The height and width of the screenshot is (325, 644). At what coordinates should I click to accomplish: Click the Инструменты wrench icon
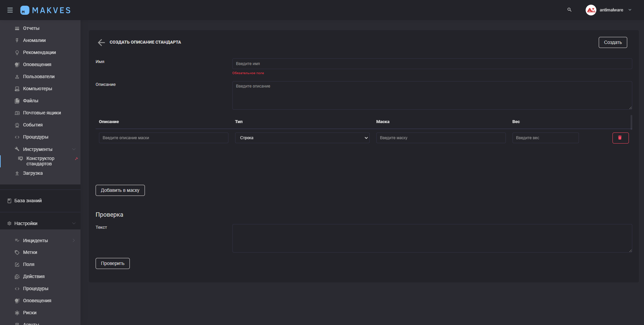(17, 149)
